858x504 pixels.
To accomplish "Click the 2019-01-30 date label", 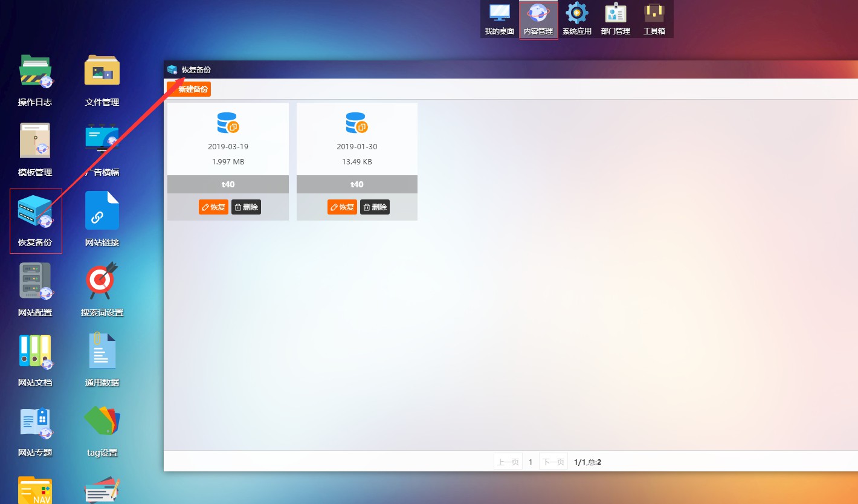I will point(357,147).
